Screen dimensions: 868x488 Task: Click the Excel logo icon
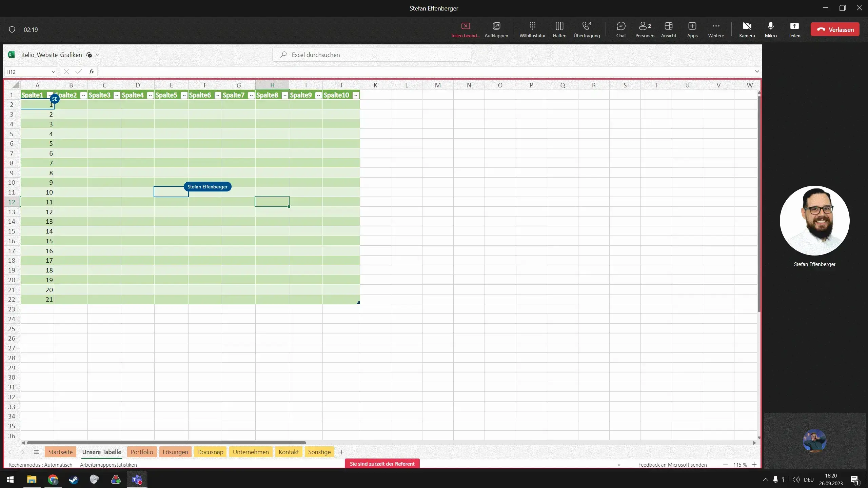[11, 55]
